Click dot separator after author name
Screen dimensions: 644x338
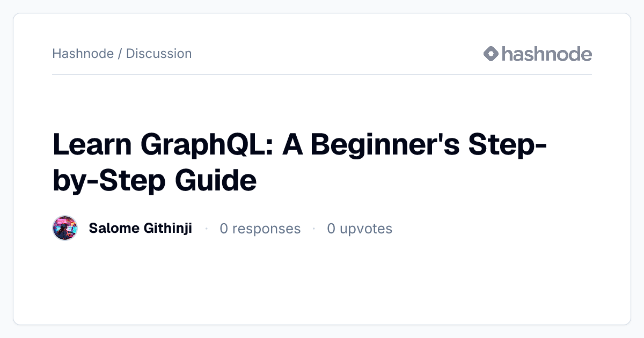[206, 229]
